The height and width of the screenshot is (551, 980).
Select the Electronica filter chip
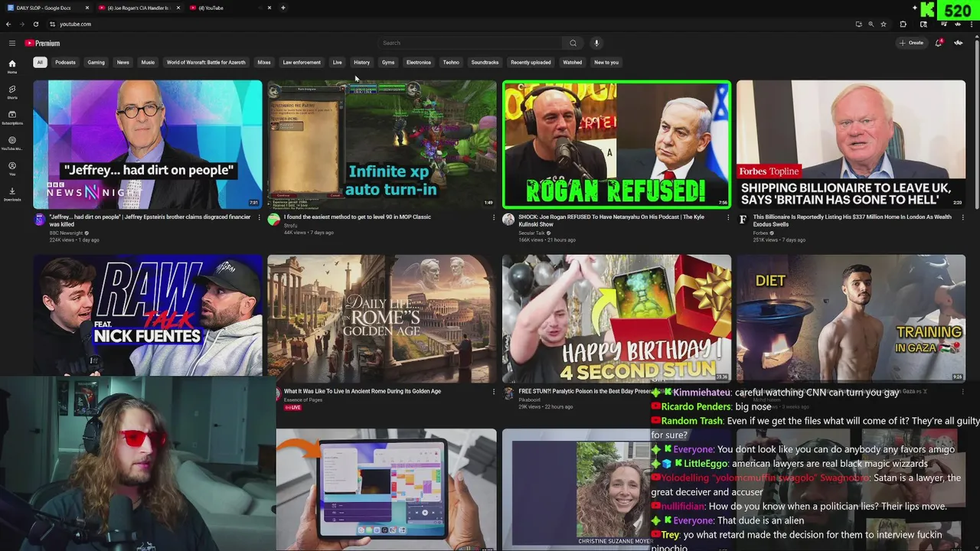(419, 62)
